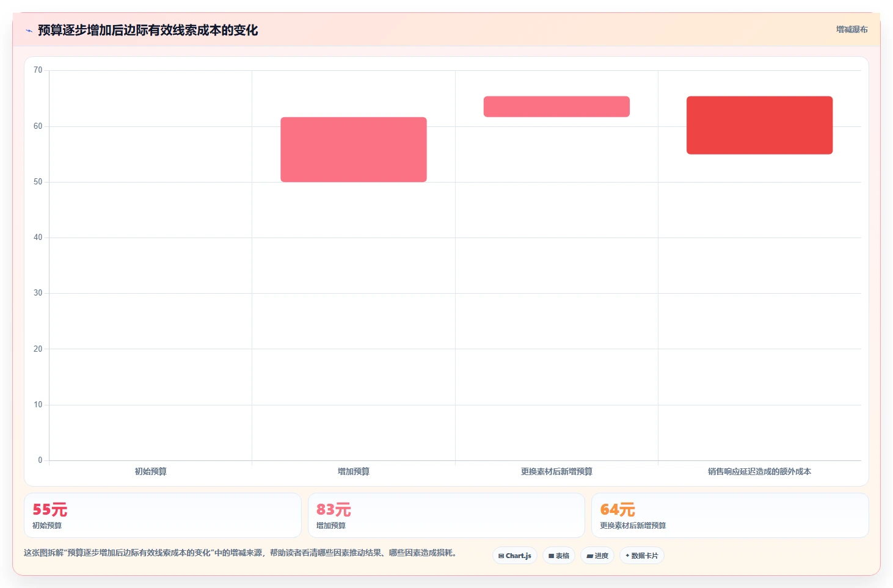This screenshot has width=893, height=588.
Task: Click the lightning icon beside the chart title
Action: point(29,31)
